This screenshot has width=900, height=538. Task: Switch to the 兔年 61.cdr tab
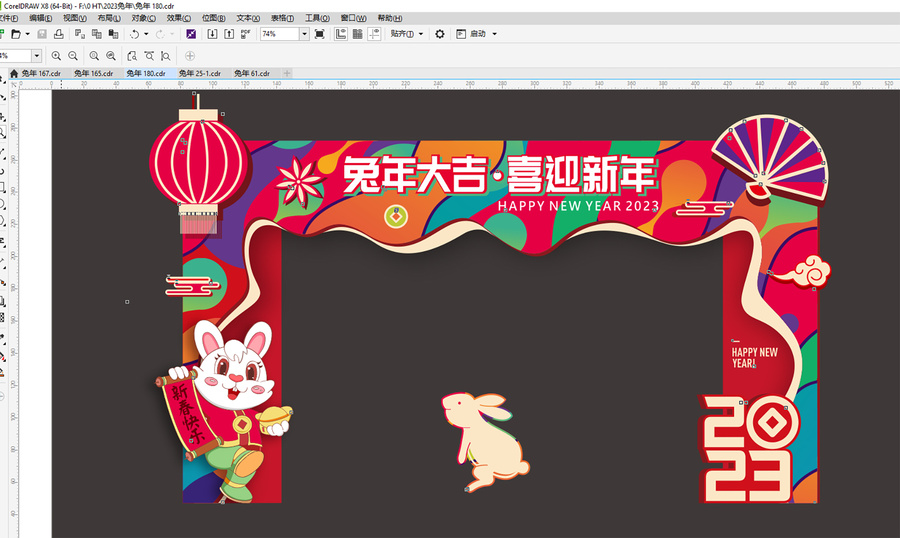(252, 73)
